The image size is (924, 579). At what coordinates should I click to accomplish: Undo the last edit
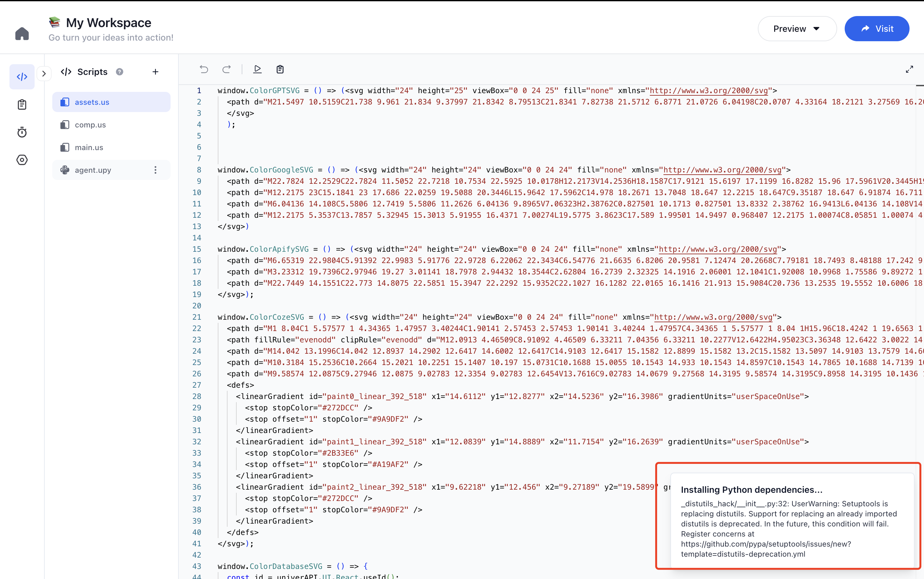pos(204,69)
